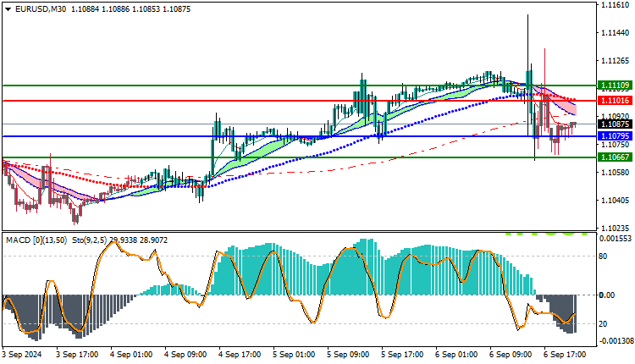Image resolution: width=635 pixels, height=364 pixels.
Task: Select the red 1.11016 price label
Action: click(x=615, y=101)
